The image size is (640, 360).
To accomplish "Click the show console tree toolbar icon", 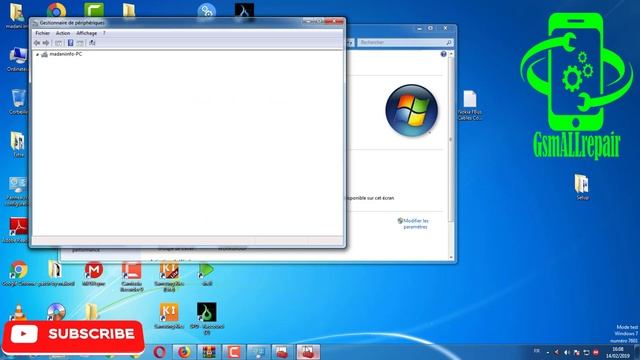I will point(59,43).
